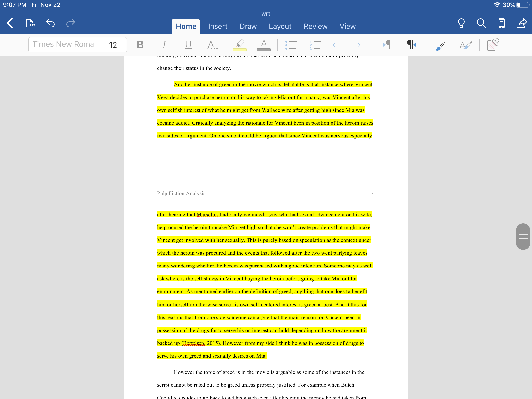The width and height of the screenshot is (532, 399).
Task: Open the View tab
Action: [x=348, y=26]
